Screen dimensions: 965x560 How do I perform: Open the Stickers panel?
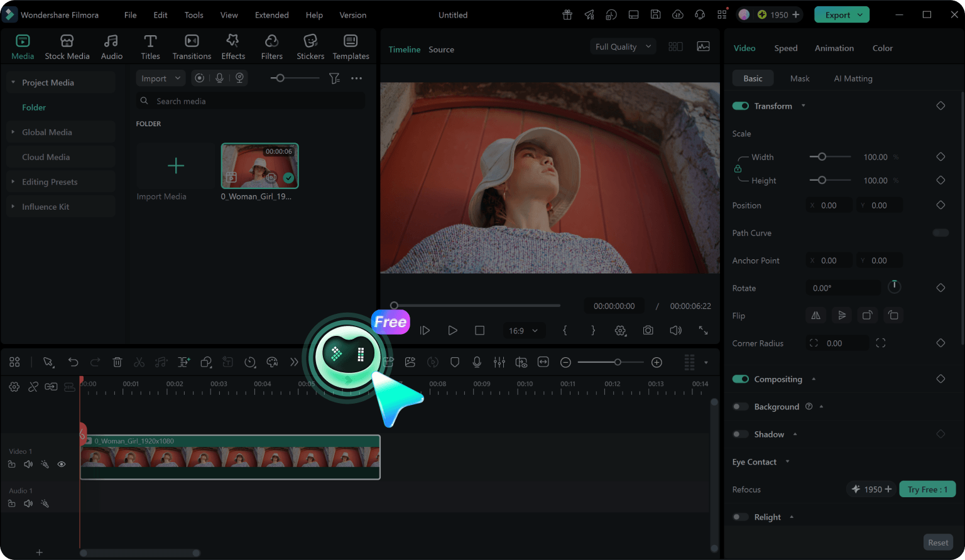click(x=310, y=47)
